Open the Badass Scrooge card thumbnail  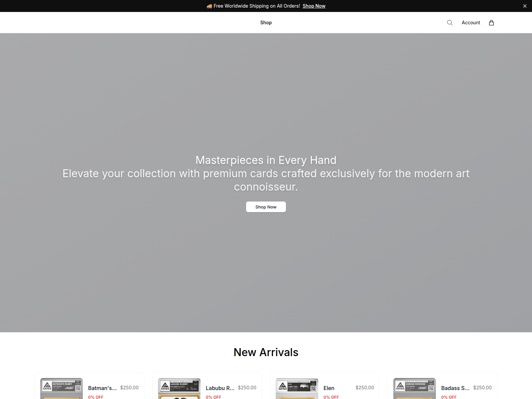415,388
